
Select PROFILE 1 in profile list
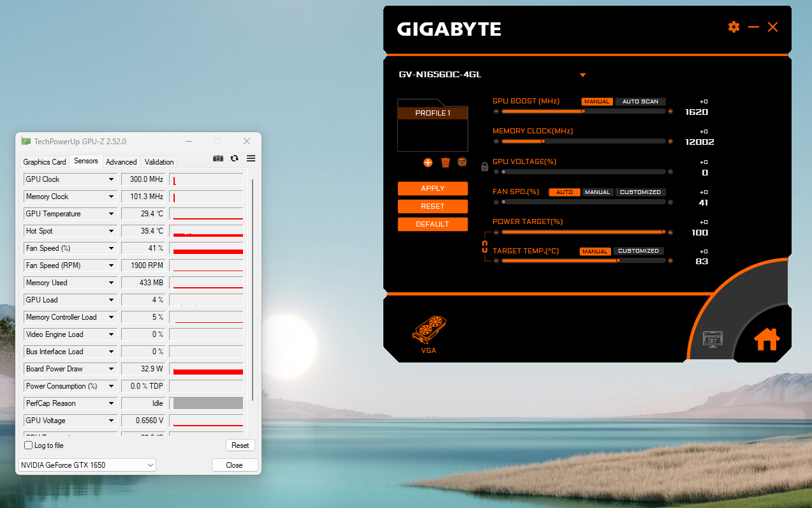pyautogui.click(x=432, y=113)
